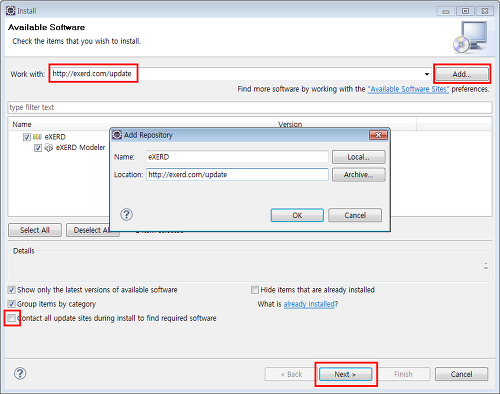Select the eXERD category row text
This screenshot has height=394, width=500.
(55, 137)
